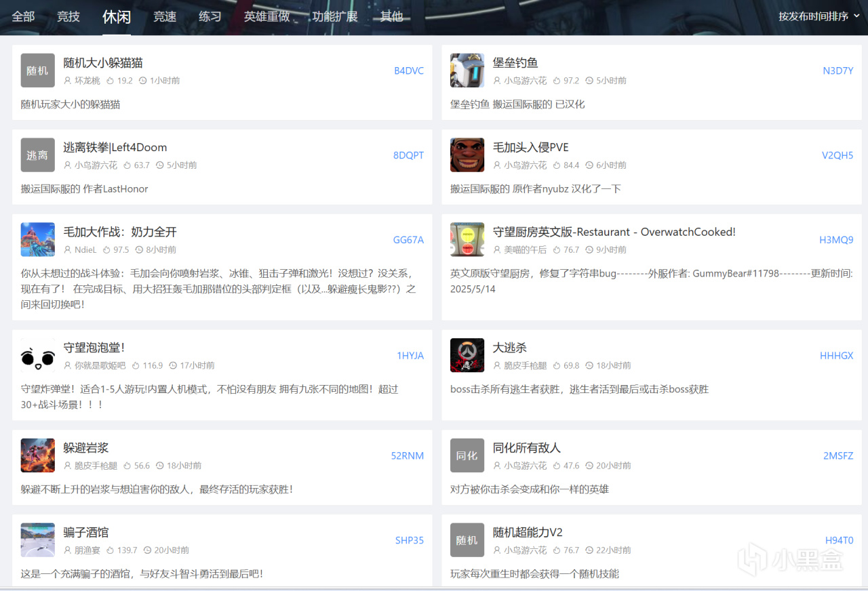The image size is (868, 591).
Task: Click share code B4DVC
Action: (409, 70)
